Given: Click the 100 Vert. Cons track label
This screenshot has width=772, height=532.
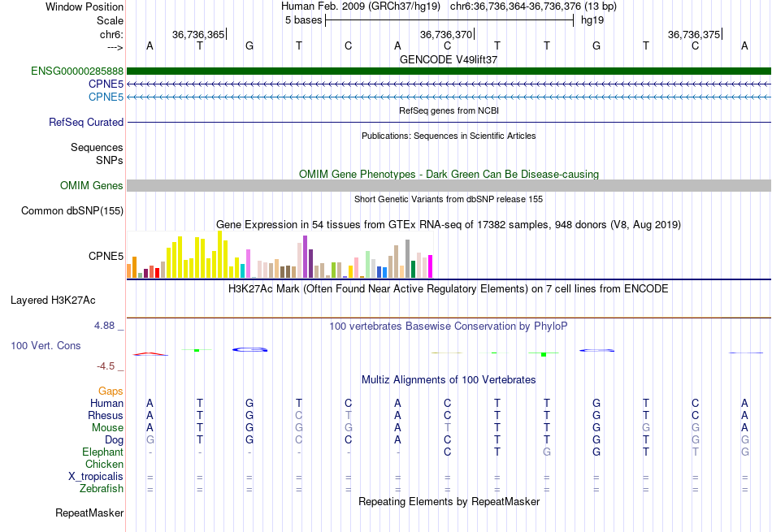Looking at the screenshot, I should [x=46, y=345].
